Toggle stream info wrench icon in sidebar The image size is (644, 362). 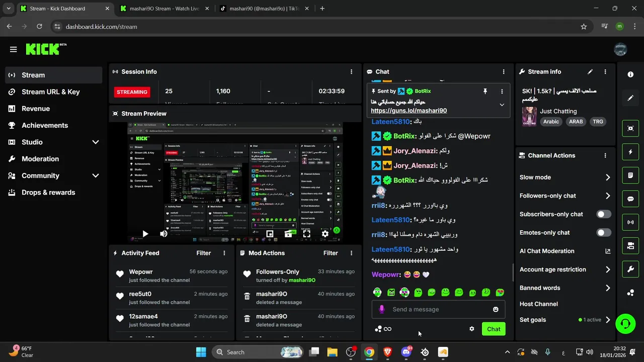tap(630, 269)
